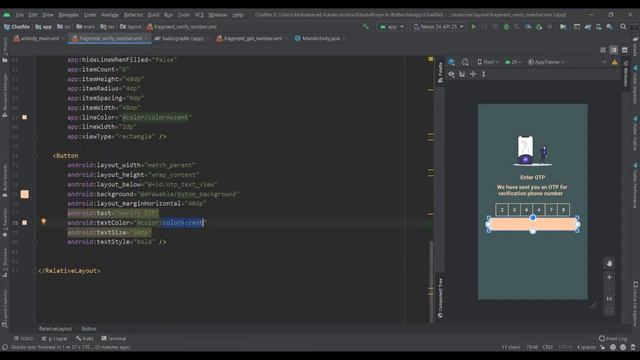Screen dimensions: 640x360
Task: Click ChatMe project breadcrumb
Action: click(x=17, y=27)
